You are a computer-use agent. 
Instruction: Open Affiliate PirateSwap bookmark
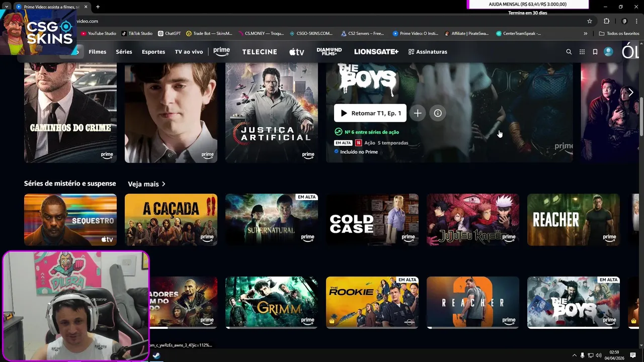point(466,34)
